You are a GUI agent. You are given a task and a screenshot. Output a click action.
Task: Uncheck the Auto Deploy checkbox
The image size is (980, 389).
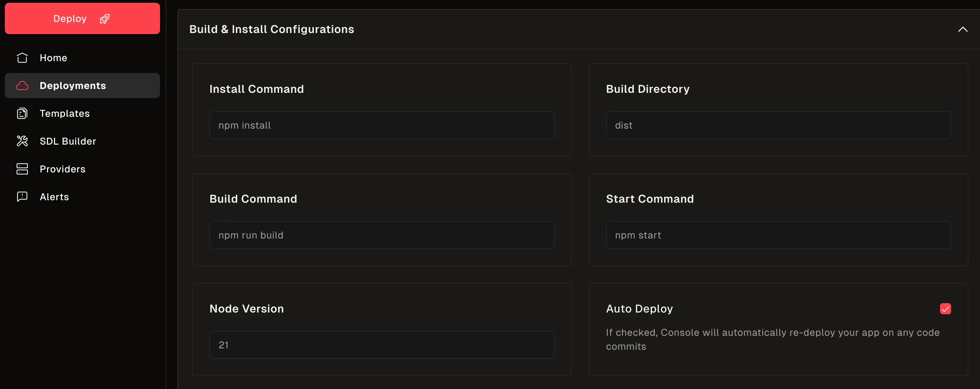(x=945, y=308)
